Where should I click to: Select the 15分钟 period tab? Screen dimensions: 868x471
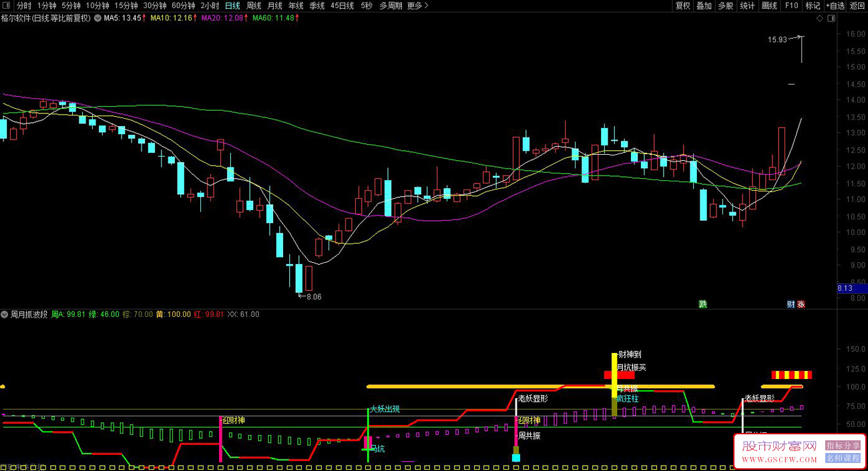coord(126,5)
